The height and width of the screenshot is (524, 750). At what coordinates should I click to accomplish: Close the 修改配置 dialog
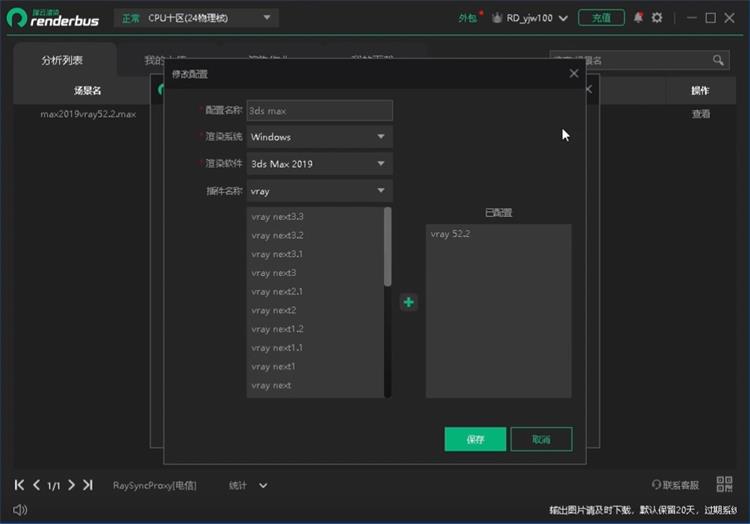click(573, 73)
